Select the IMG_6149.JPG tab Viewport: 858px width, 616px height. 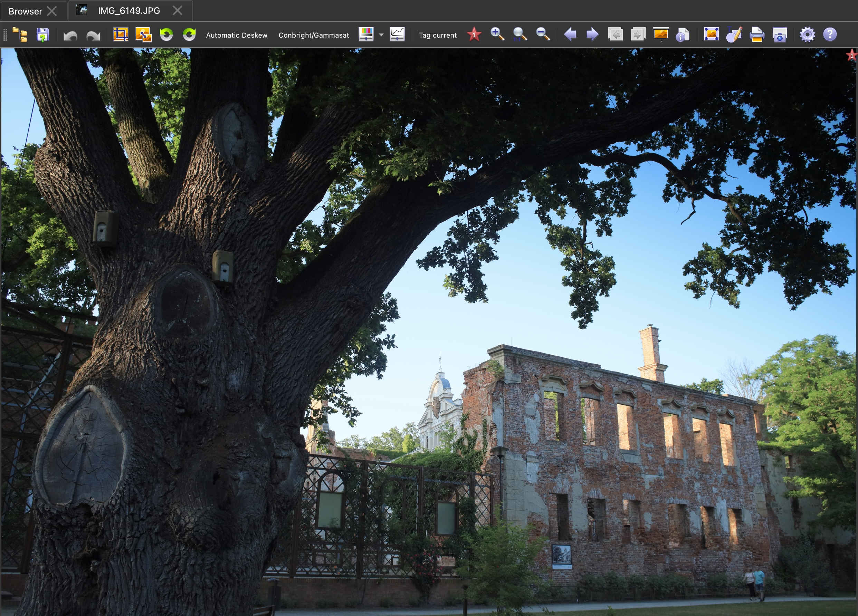(x=128, y=11)
